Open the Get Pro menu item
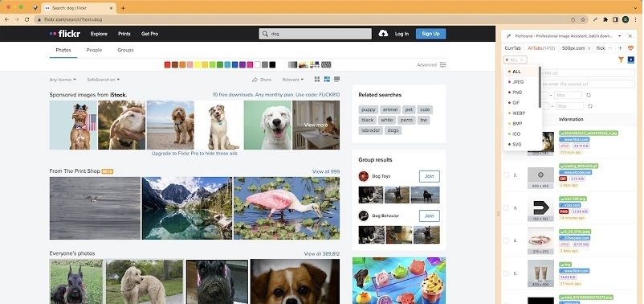This screenshot has width=644, height=304. (149, 34)
